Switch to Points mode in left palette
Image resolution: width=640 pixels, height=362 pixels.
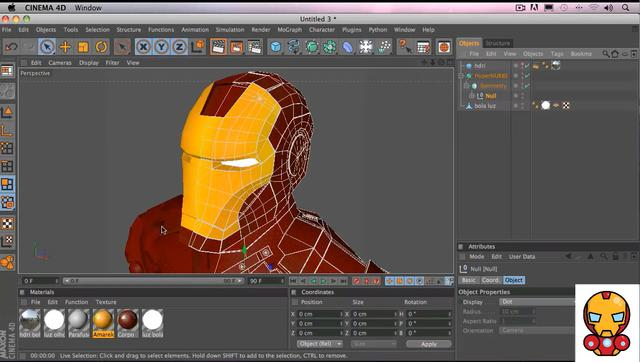pyautogui.click(x=7, y=148)
